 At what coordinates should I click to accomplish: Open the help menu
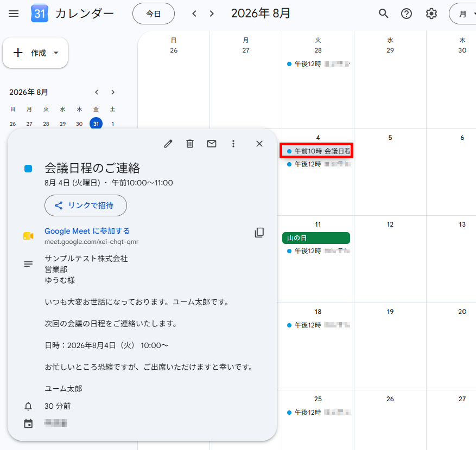(x=407, y=14)
